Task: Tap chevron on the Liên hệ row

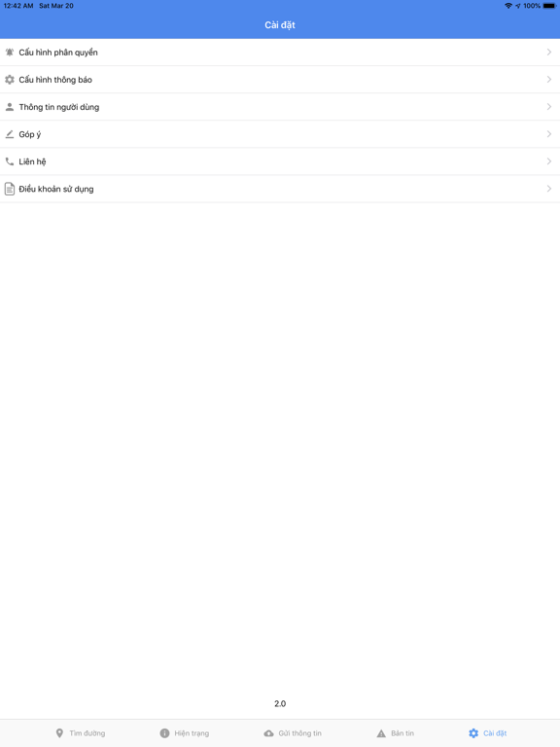Action: [x=549, y=161]
